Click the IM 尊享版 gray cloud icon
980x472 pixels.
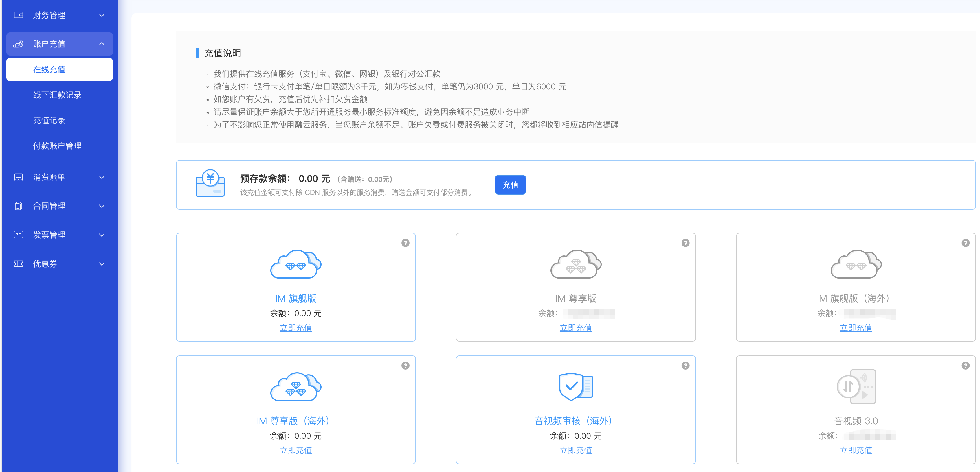pyautogui.click(x=576, y=264)
